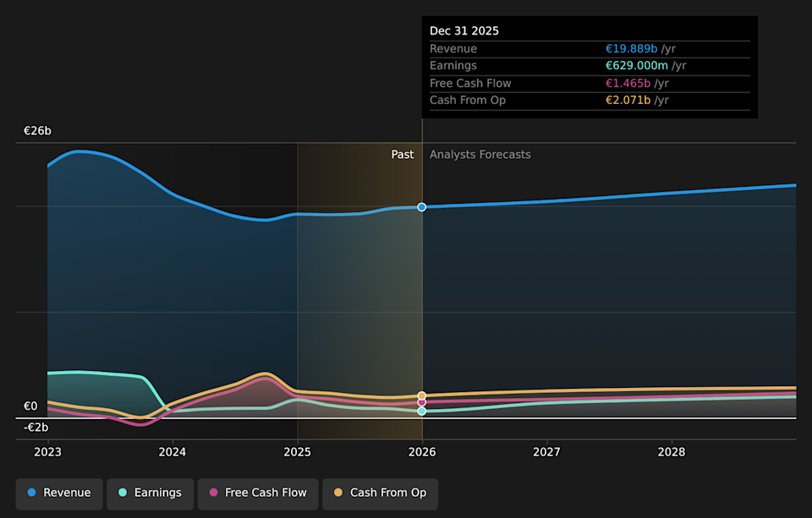Toggle Free Cash Flow legend series

[x=257, y=493]
